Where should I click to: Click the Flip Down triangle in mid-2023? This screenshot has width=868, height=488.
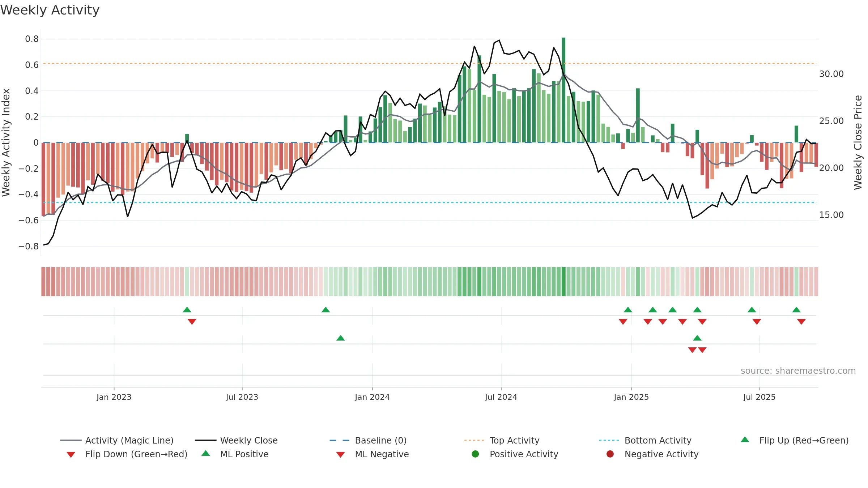[x=192, y=322]
